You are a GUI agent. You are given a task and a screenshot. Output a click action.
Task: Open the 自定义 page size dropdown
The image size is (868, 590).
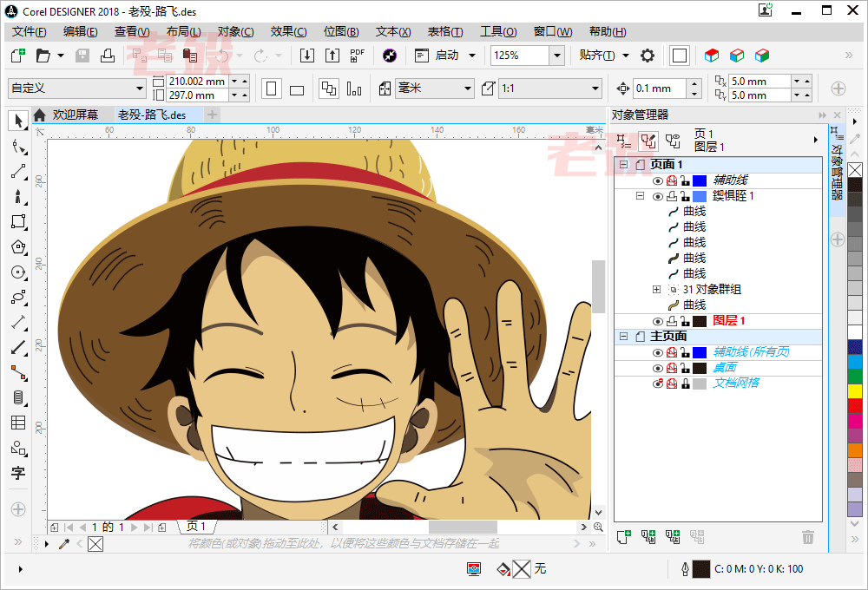tap(140, 88)
